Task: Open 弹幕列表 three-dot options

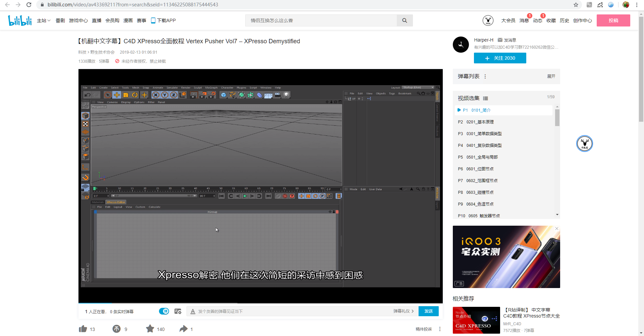Action: [485, 76]
